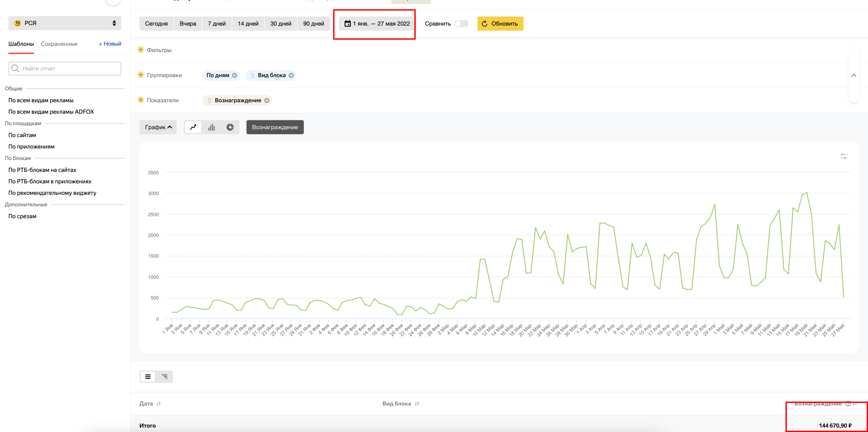Switch to bar chart view
This screenshot has height=432, width=868.
212,127
